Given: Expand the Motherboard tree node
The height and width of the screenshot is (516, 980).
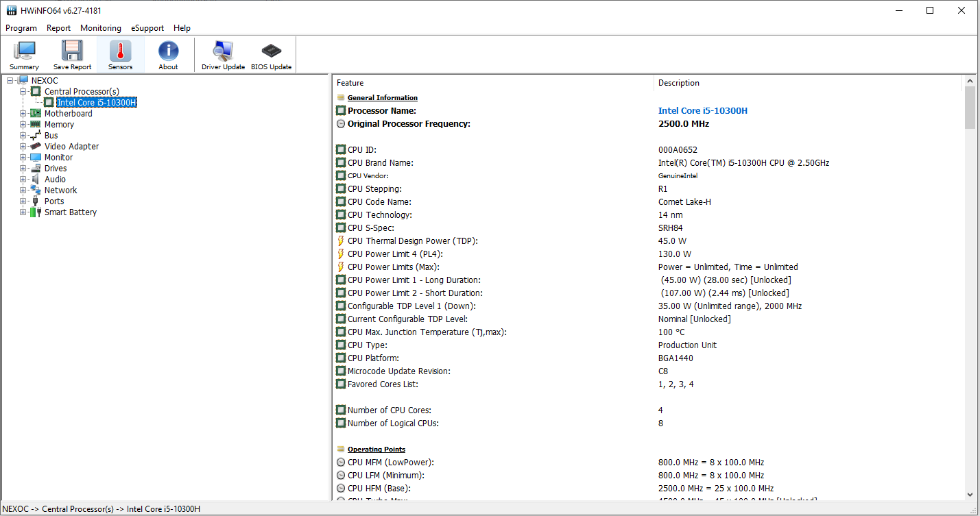Looking at the screenshot, I should coord(23,114).
